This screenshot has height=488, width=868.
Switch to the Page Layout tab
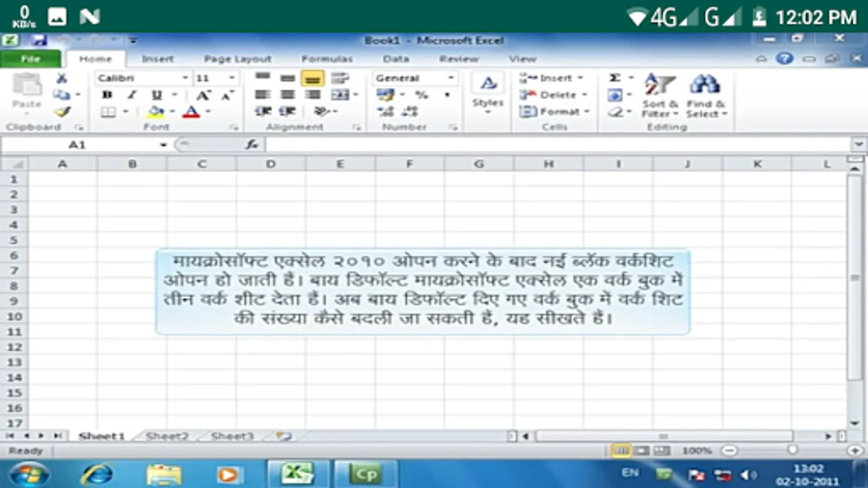(238, 59)
